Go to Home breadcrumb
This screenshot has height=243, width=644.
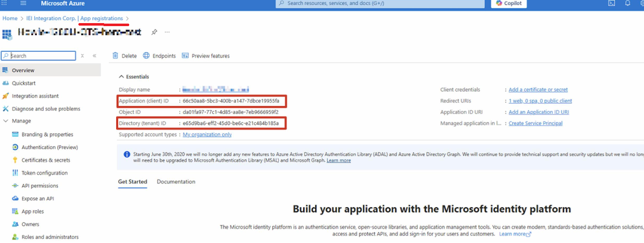pyautogui.click(x=10, y=19)
